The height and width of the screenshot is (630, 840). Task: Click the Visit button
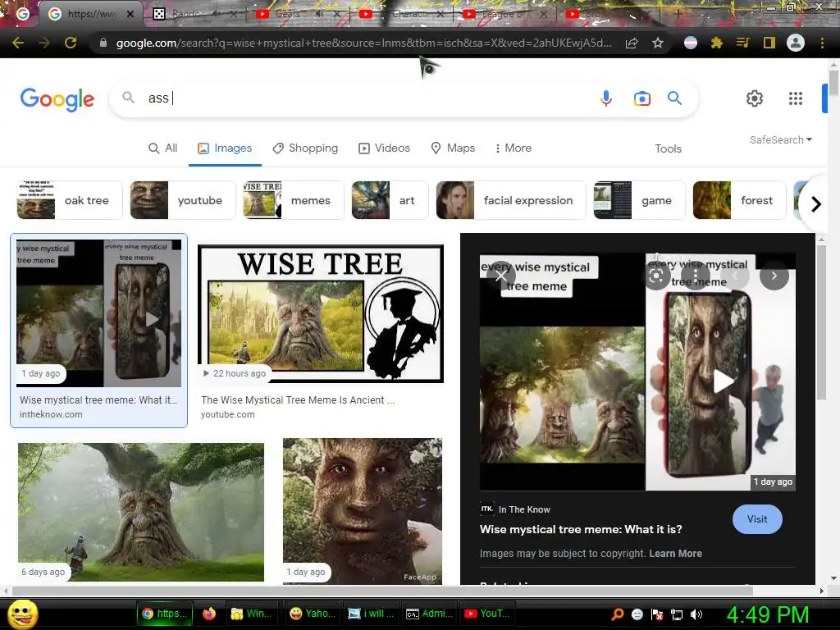pyautogui.click(x=757, y=519)
